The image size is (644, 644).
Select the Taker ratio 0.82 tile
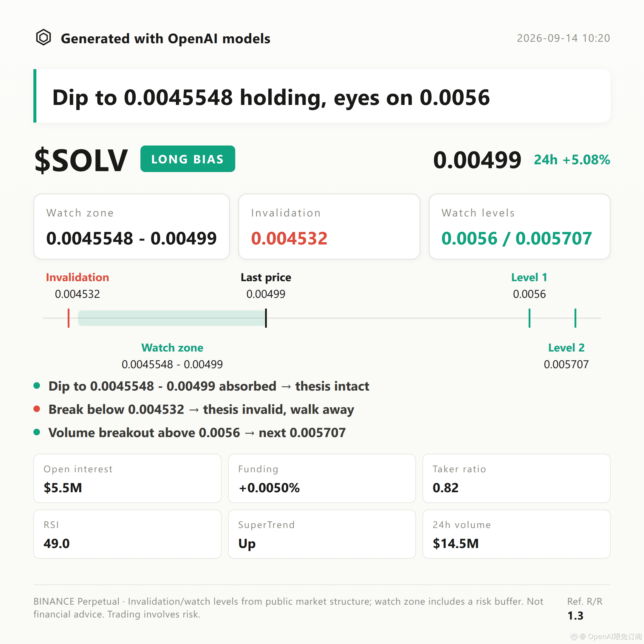tap(516, 478)
